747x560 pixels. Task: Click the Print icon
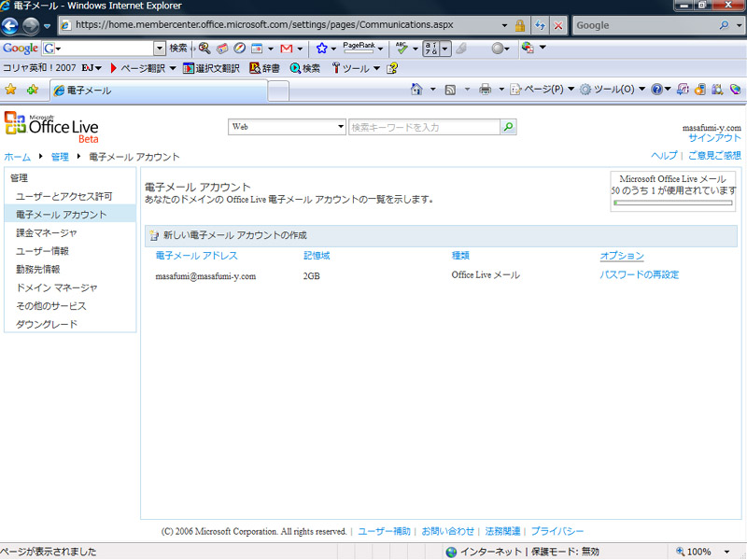(x=485, y=89)
